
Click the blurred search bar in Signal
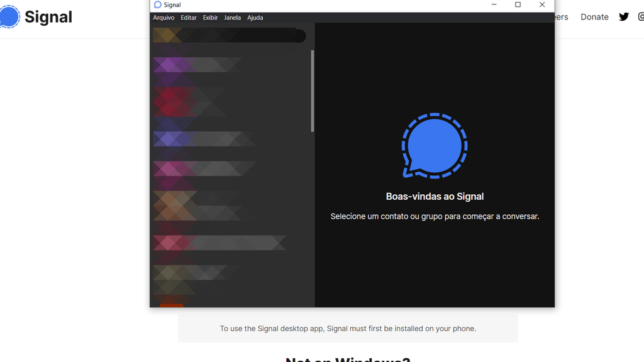(230, 36)
